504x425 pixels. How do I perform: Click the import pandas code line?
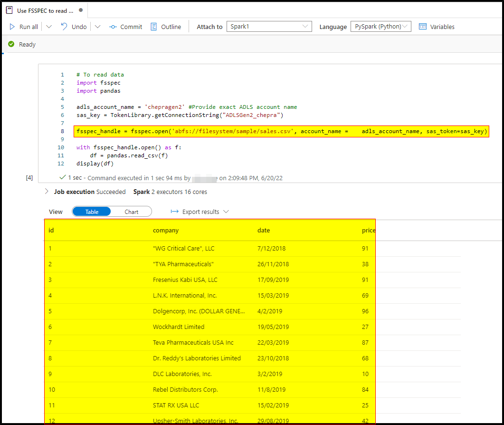tap(98, 91)
